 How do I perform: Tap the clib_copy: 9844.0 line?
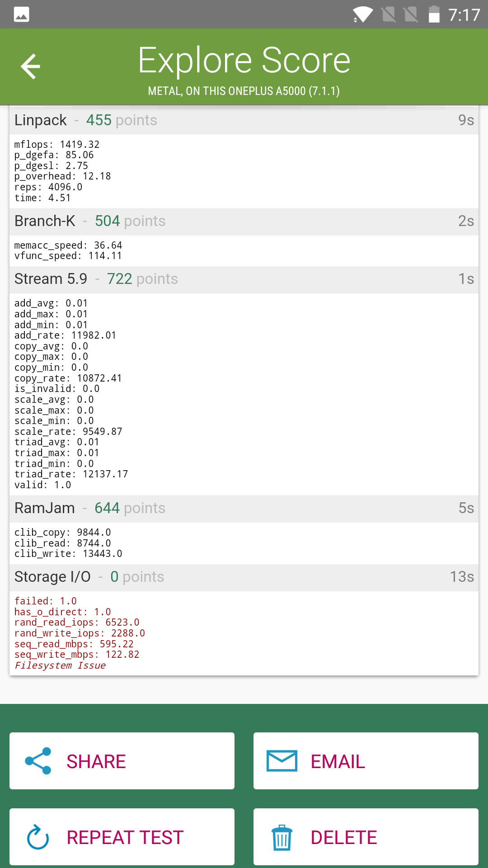click(63, 533)
